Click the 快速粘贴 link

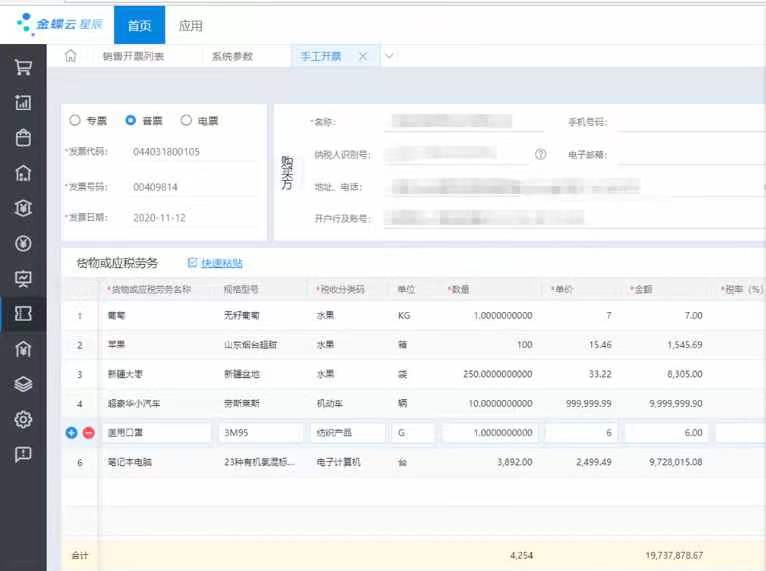point(221,263)
